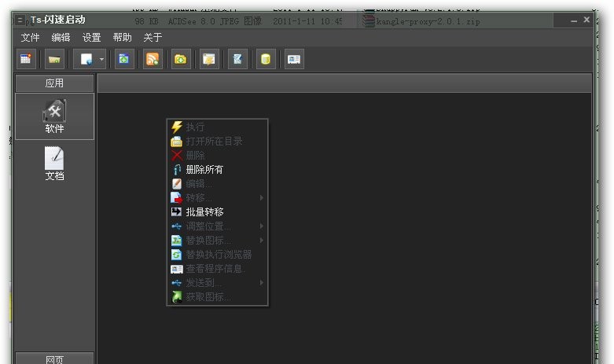The image size is (614, 364).
Task: Click the calendar icon in the toolbar
Action: 26,60
